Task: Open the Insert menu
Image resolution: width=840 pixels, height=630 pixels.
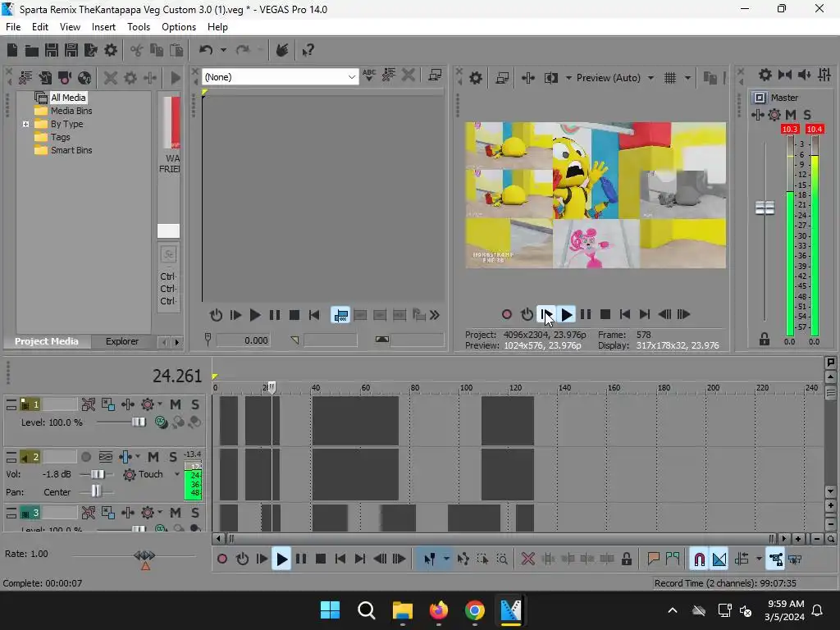Action: 103,27
